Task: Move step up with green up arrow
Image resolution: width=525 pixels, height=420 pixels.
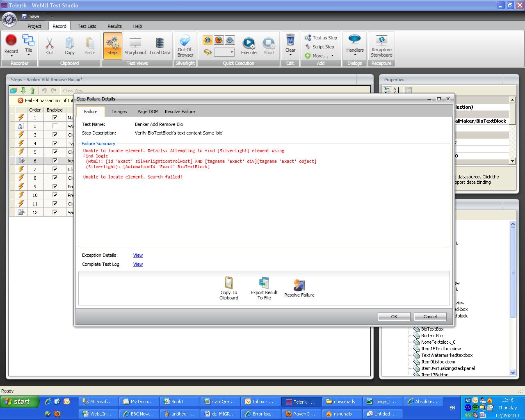Action: (32, 91)
